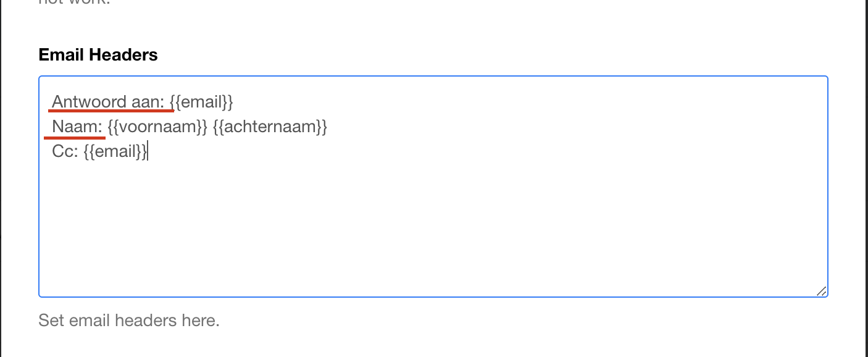The image size is (868, 357).
Task: Click the red spellcheck underline under Naam
Action: coord(73,137)
